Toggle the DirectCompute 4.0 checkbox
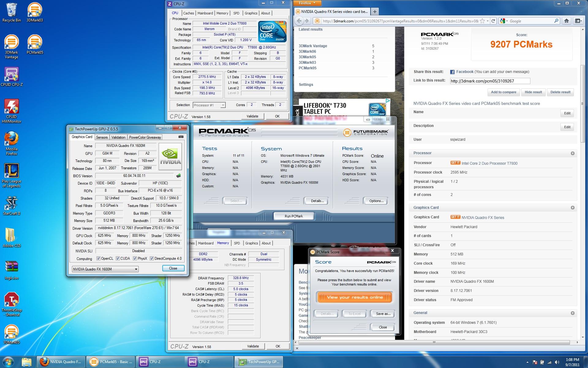 [x=152, y=259]
